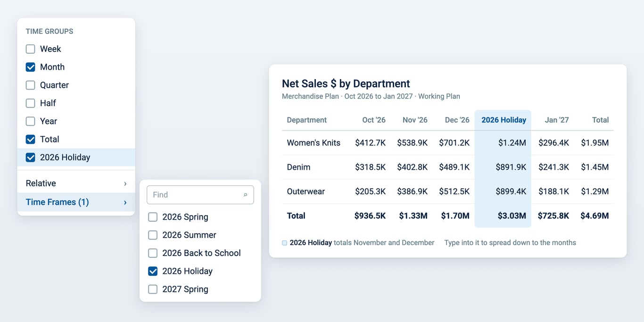Click the $386.9K cell
Viewport: 644px width, 322px height.
412,191
